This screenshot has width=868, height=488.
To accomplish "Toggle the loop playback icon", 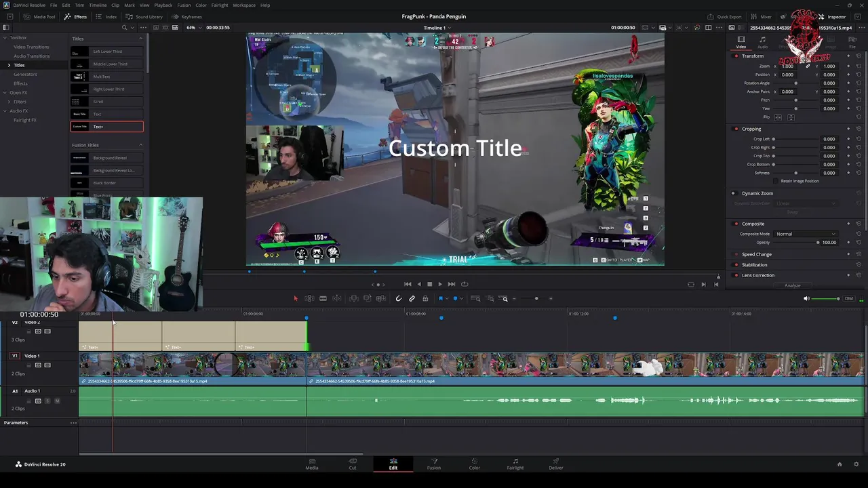I will pos(465,284).
